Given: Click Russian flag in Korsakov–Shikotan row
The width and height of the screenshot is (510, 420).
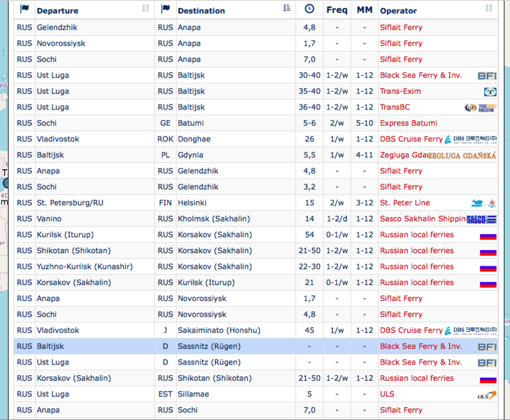Looking at the screenshot, I should click(x=488, y=380).
